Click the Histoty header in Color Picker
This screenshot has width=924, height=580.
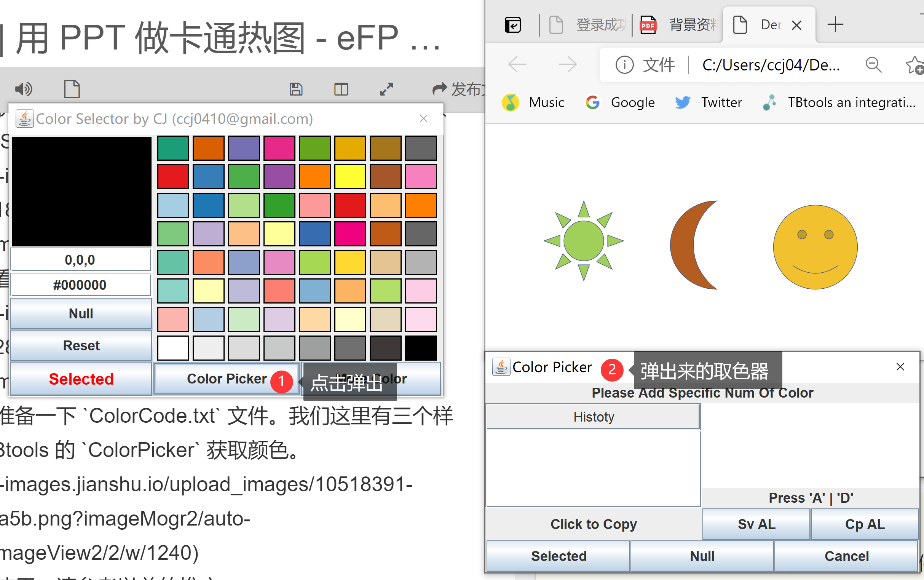coord(593,417)
